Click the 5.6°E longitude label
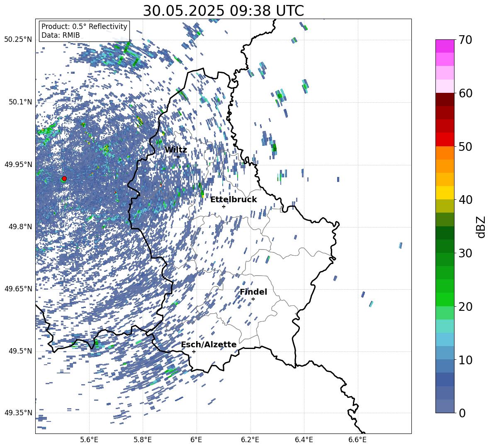Viewport: 491px width, 448px height. (x=89, y=440)
